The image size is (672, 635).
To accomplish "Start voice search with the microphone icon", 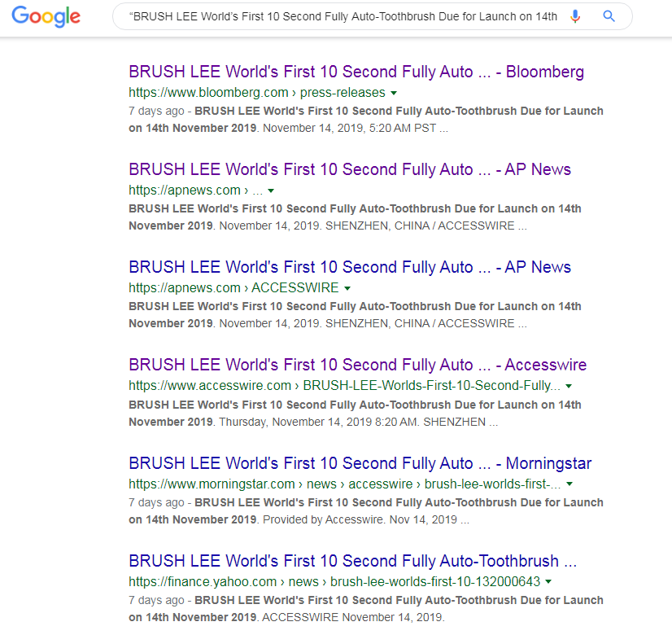I will point(575,16).
